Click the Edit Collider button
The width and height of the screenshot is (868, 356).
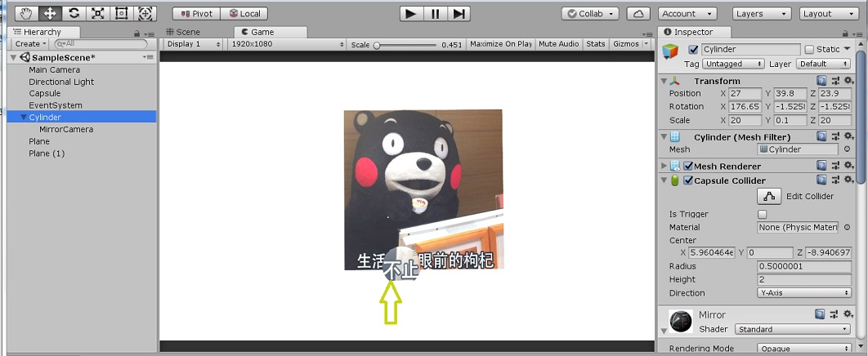[x=769, y=196]
